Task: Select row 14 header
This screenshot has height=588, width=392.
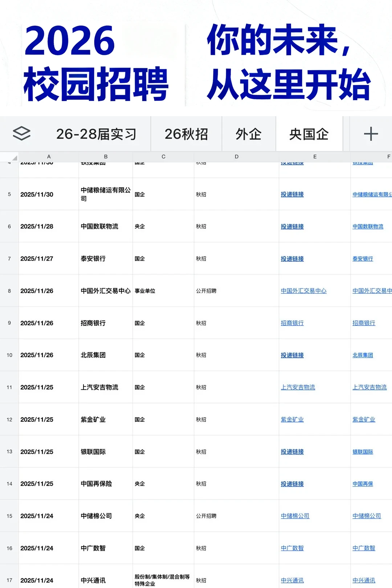Action: [x=9, y=484]
